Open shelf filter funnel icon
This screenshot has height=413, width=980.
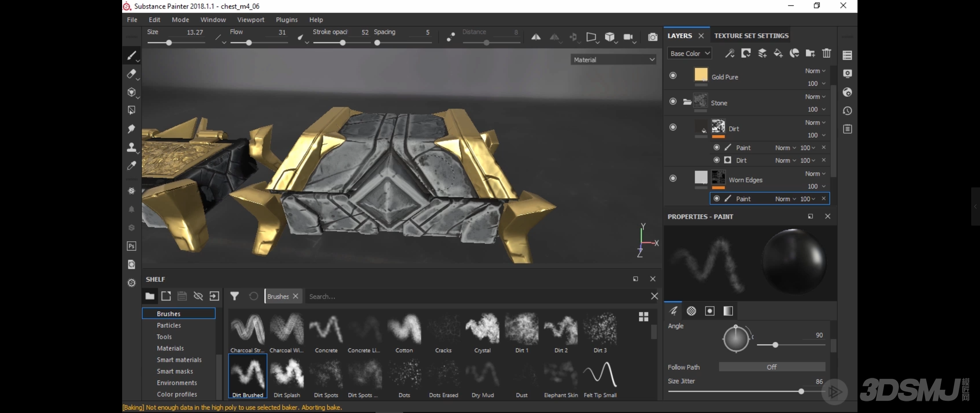(x=234, y=296)
